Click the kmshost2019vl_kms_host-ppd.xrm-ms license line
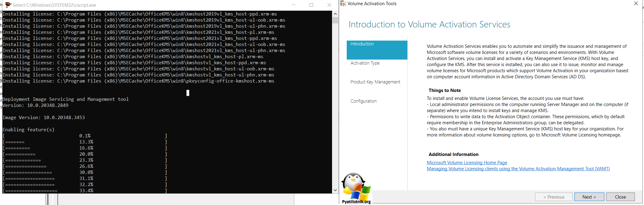The height and width of the screenshot is (205, 644). tap(140, 14)
